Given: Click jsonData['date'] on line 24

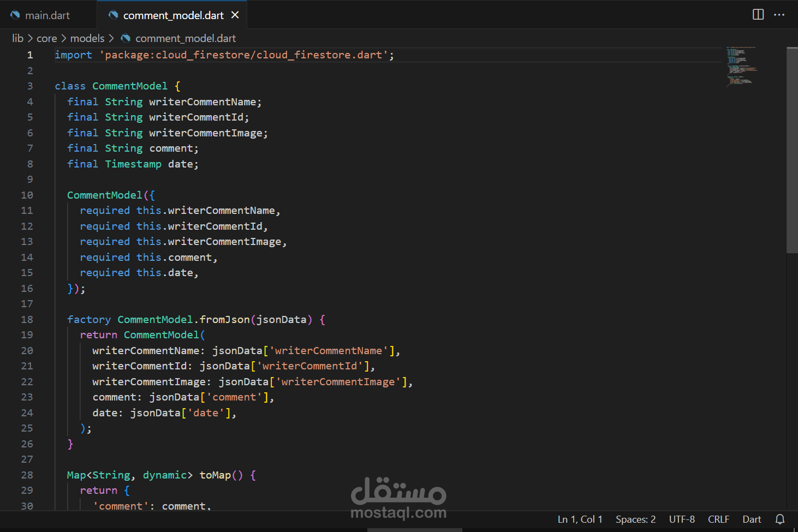Looking at the screenshot, I should (x=180, y=413).
